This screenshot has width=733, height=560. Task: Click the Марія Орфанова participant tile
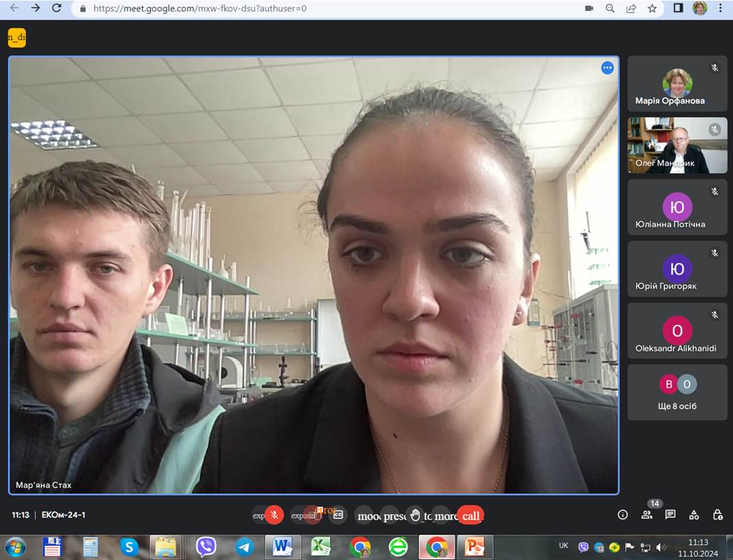[x=677, y=84]
